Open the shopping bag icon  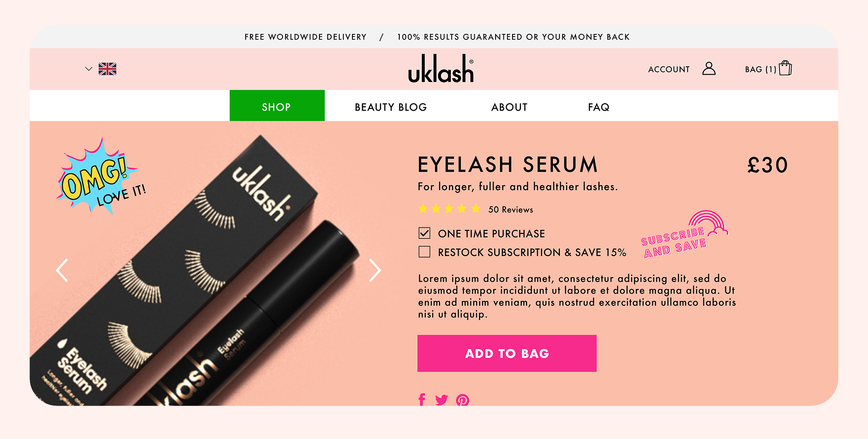pos(785,68)
